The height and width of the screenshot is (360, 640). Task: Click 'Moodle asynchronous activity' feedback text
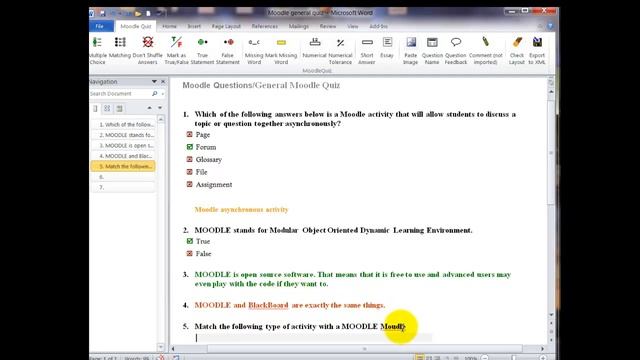241,209
